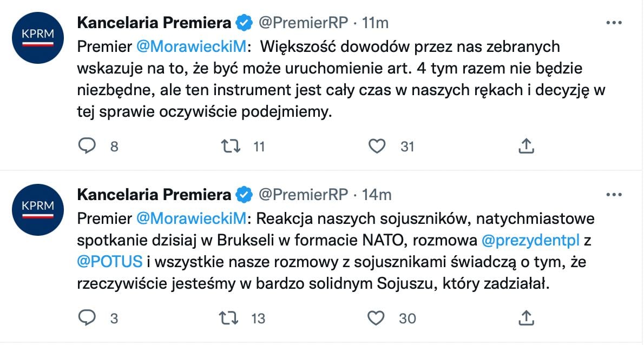Like the tweet with 31 likes
644x345 pixels.
[376, 145]
